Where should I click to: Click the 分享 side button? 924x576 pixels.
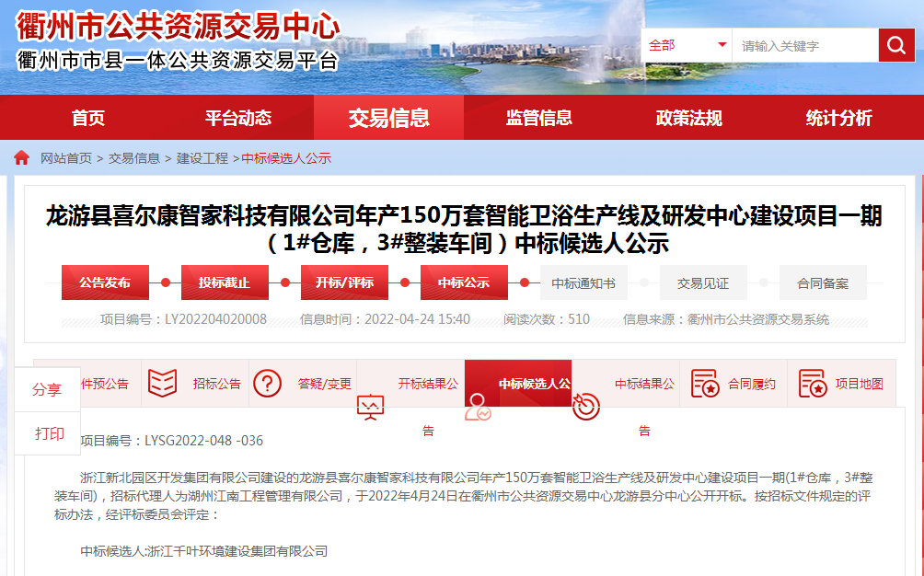coord(47,389)
